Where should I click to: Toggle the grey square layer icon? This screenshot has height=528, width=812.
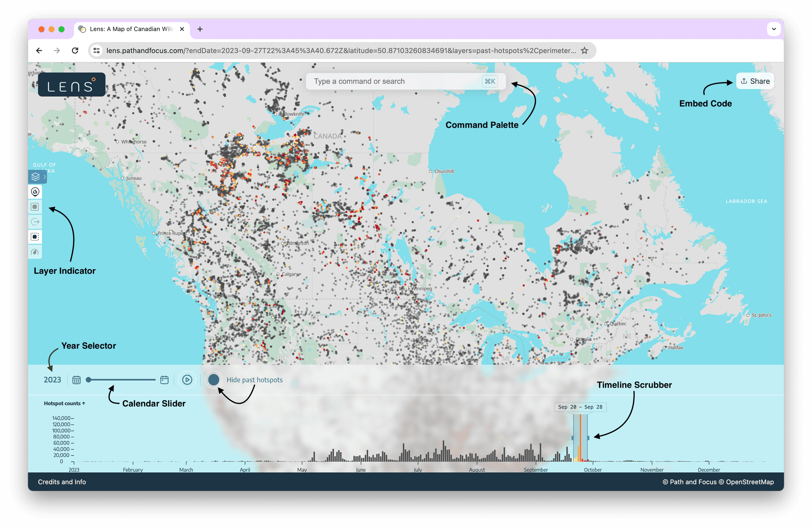click(x=35, y=207)
